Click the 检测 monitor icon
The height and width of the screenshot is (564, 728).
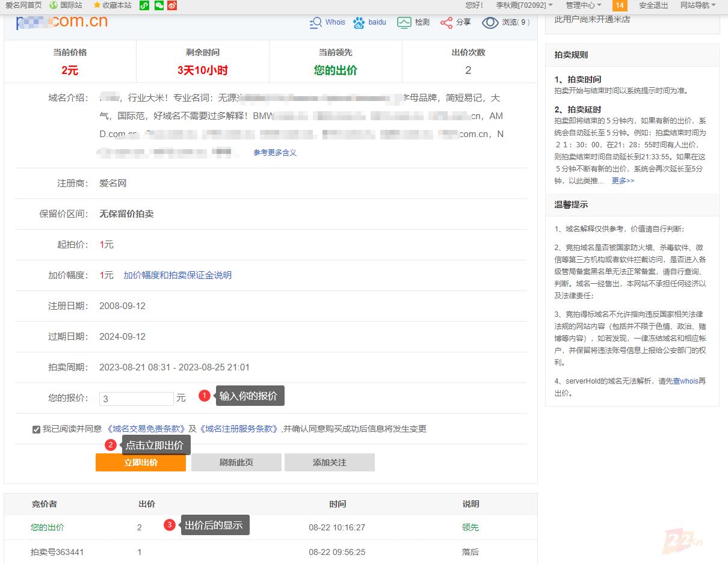pos(404,23)
